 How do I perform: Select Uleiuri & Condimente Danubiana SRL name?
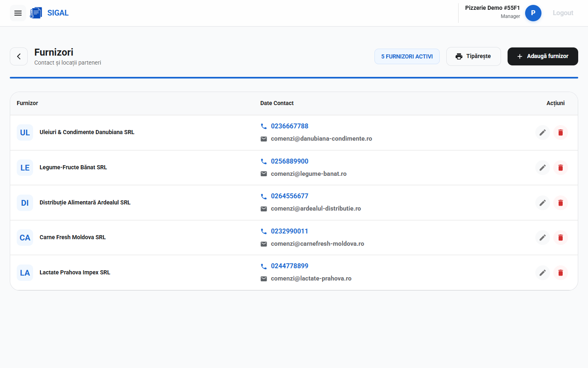pos(87,132)
